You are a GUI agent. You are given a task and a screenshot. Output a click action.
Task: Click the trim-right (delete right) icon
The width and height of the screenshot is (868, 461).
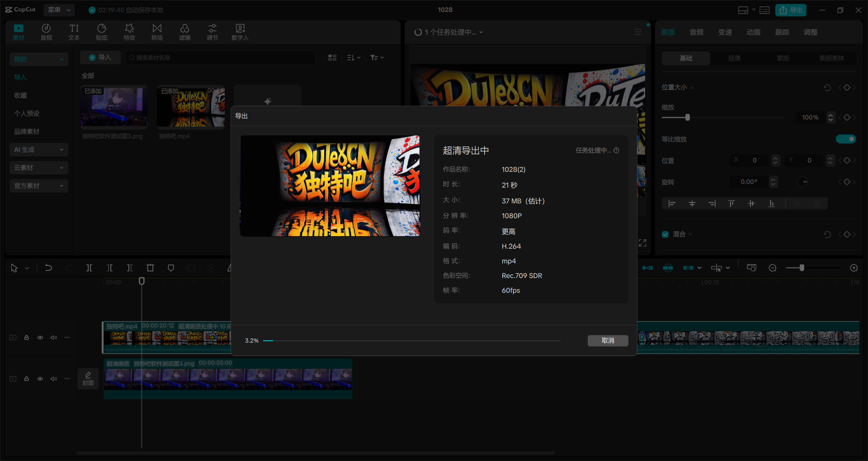[130, 268]
